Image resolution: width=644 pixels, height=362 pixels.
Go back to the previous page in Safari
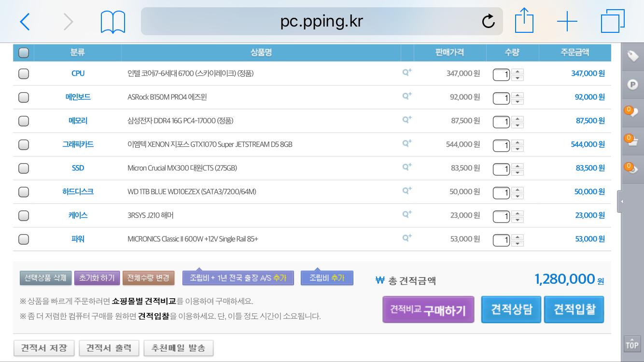[25, 22]
